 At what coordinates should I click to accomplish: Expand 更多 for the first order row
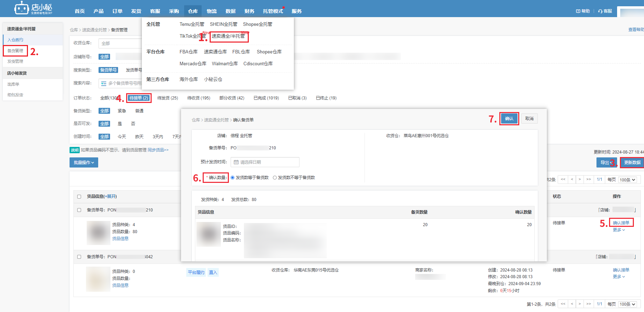click(x=619, y=230)
